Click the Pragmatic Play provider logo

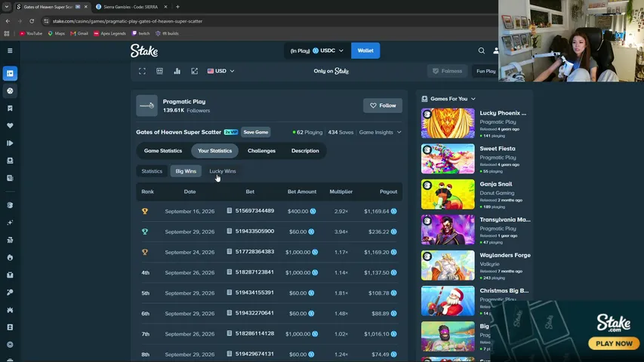[x=146, y=106]
